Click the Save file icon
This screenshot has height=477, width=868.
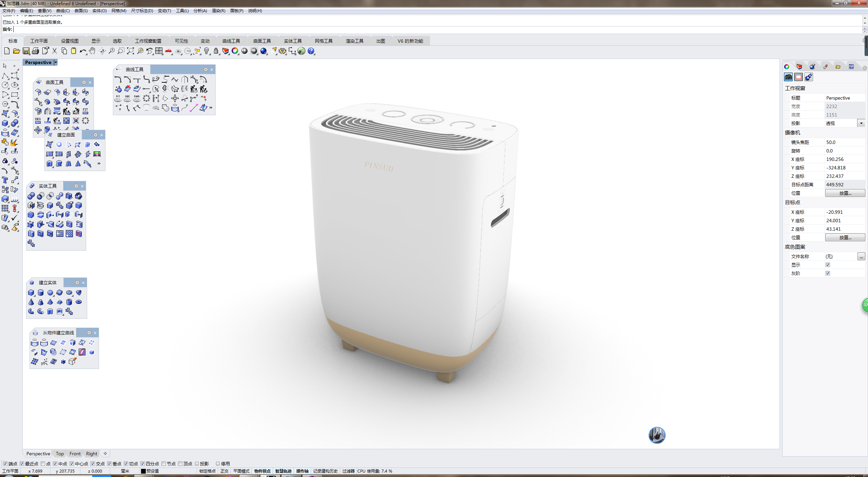pos(26,51)
